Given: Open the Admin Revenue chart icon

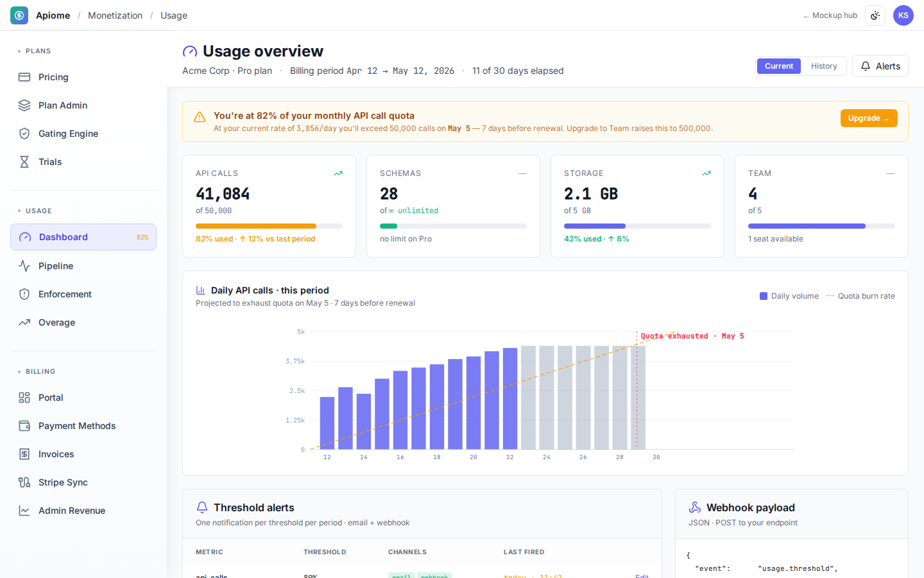Looking at the screenshot, I should (x=24, y=511).
